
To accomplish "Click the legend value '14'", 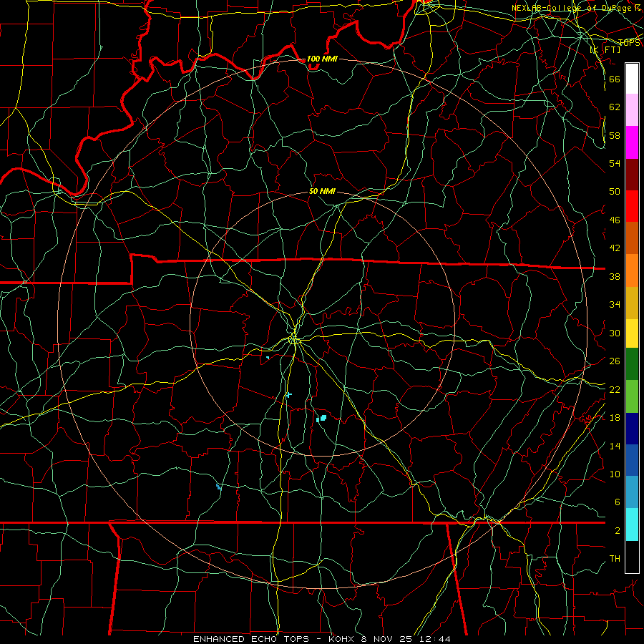I will (615, 446).
